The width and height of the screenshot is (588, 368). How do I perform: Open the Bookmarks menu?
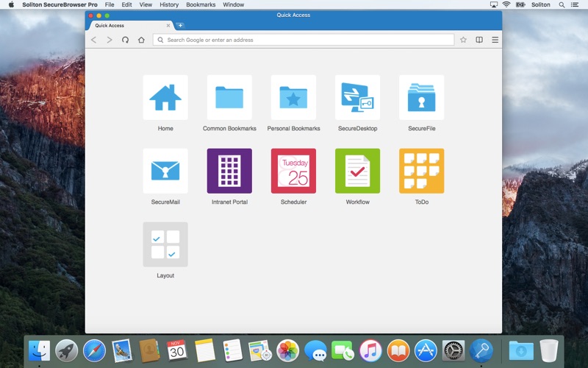tap(201, 4)
